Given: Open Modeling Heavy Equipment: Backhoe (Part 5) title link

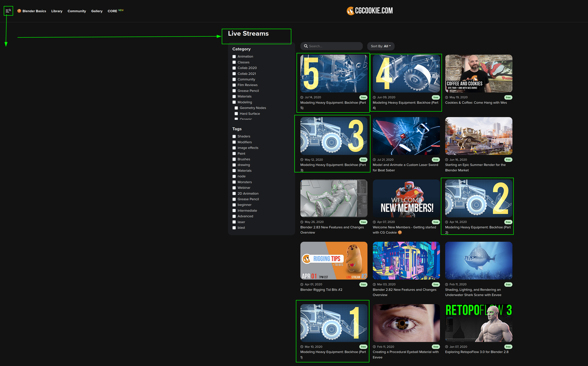Looking at the screenshot, I should tap(333, 105).
